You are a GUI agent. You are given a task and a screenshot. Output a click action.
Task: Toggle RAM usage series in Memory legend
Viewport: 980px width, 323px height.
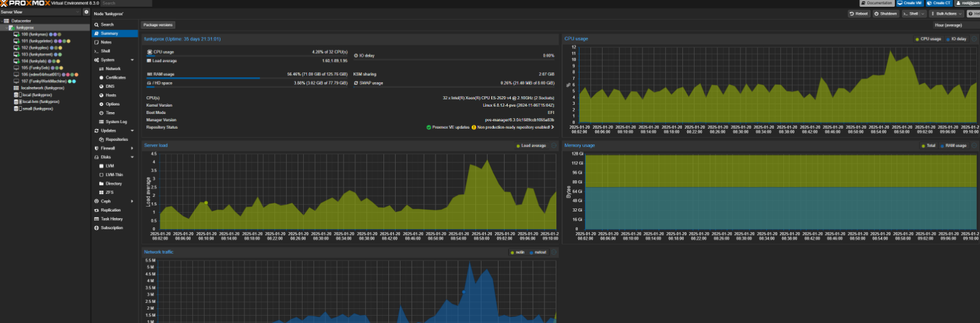[953, 146]
